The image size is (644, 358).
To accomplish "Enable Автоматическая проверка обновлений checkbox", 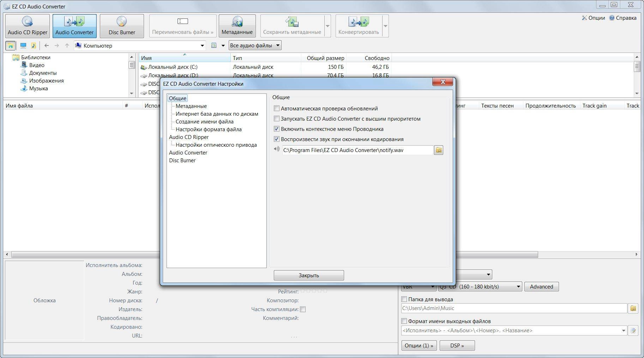I will tap(277, 109).
